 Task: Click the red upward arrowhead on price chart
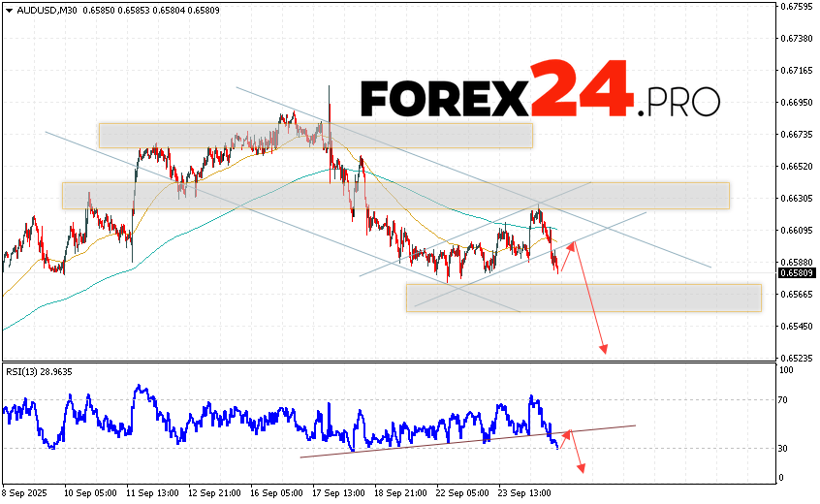click(x=572, y=245)
